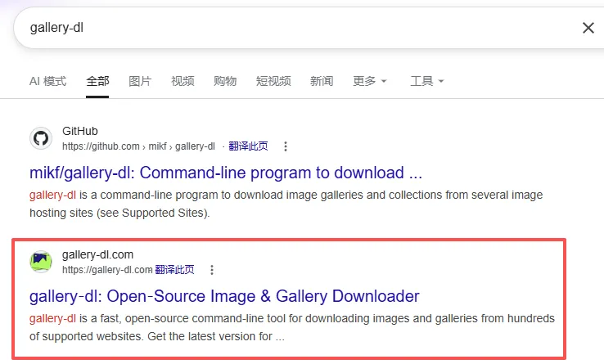
Task: Expand the 工具 dropdown
Action: pos(426,81)
